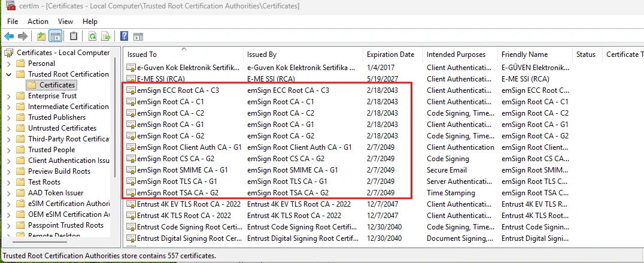Click the Time Stamping intended purpose cell
Image resolution: width=644 pixels, height=263 pixels.
pyautogui.click(x=451, y=193)
